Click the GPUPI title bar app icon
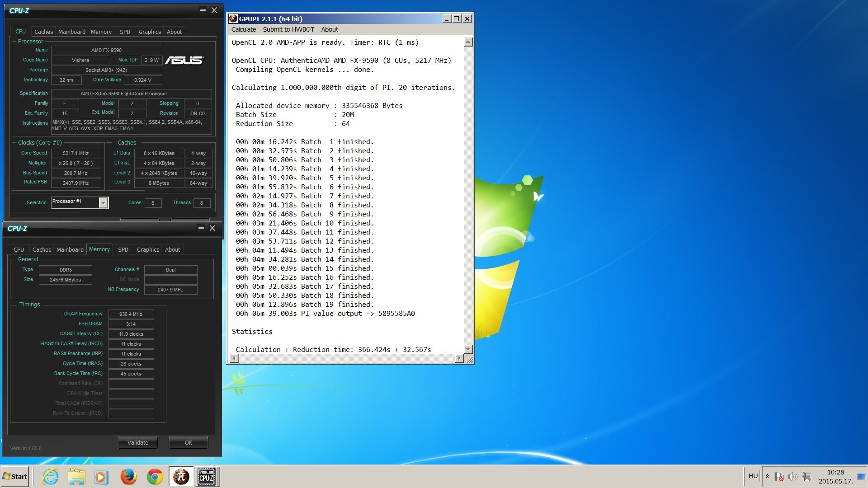Viewport: 868px width, 488px height. (x=233, y=19)
